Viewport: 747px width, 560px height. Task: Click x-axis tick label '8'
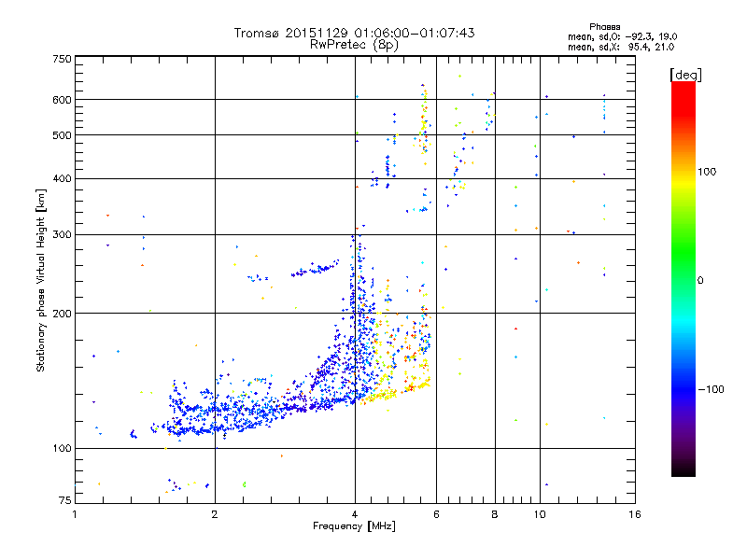coord(495,514)
